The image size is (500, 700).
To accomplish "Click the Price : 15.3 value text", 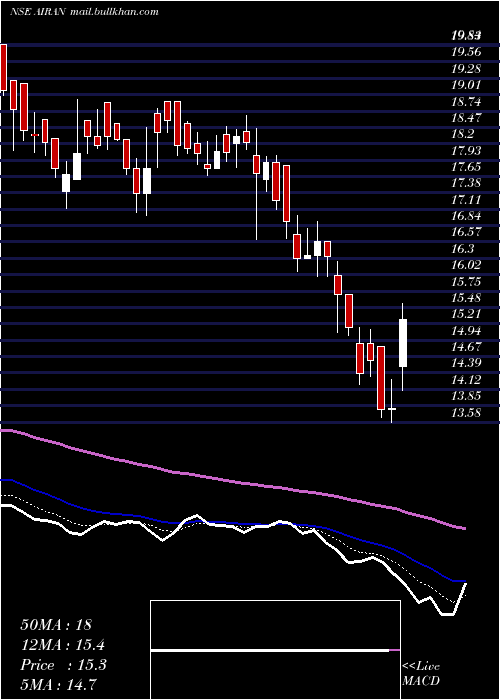I will click(63, 665).
